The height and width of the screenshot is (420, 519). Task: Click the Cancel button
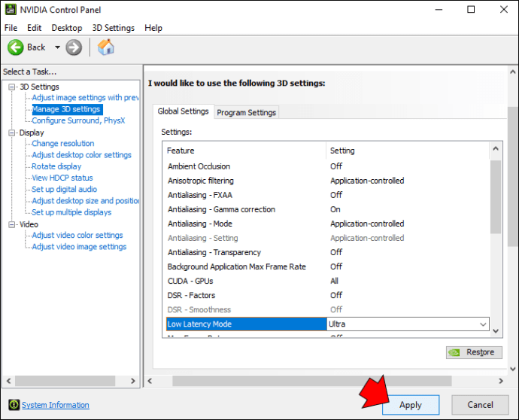click(480, 405)
